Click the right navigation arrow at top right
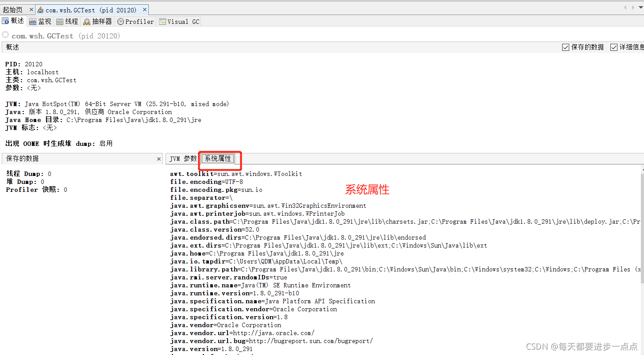644x355 pixels. click(x=634, y=7)
